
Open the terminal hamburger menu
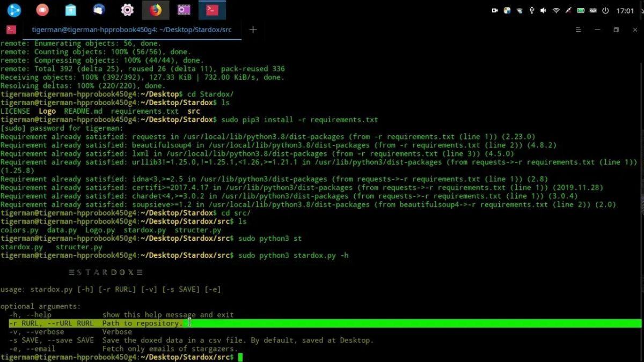point(579,29)
